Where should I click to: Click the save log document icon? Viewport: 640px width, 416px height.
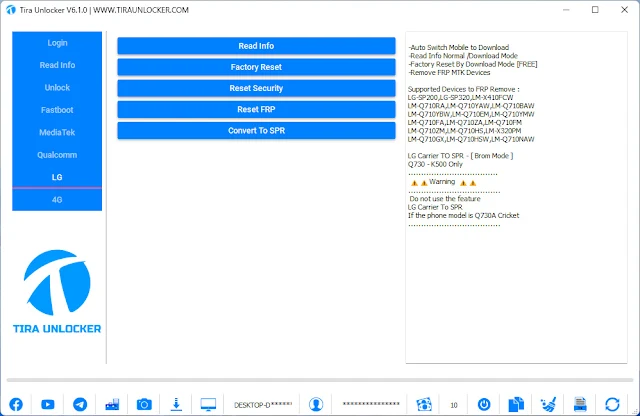click(580, 405)
